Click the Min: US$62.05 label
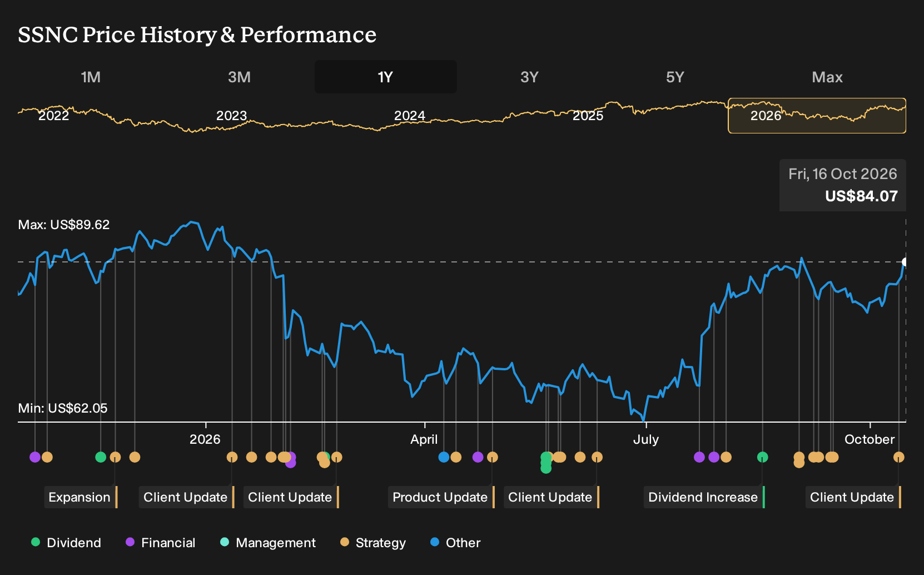The image size is (924, 575). (x=63, y=408)
